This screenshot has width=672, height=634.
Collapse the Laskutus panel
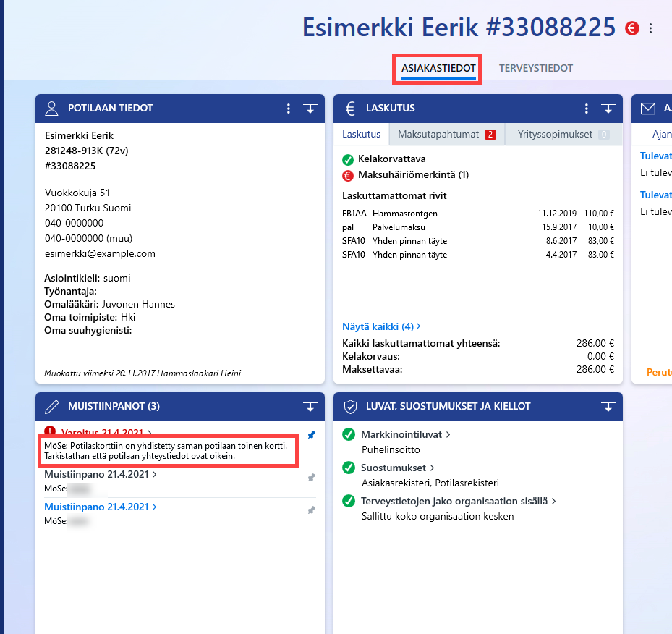tap(608, 109)
